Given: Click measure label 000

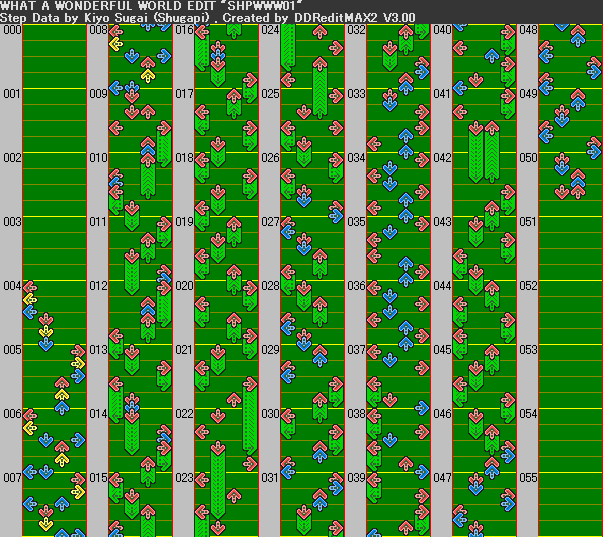Looking at the screenshot, I should click(x=12, y=30).
